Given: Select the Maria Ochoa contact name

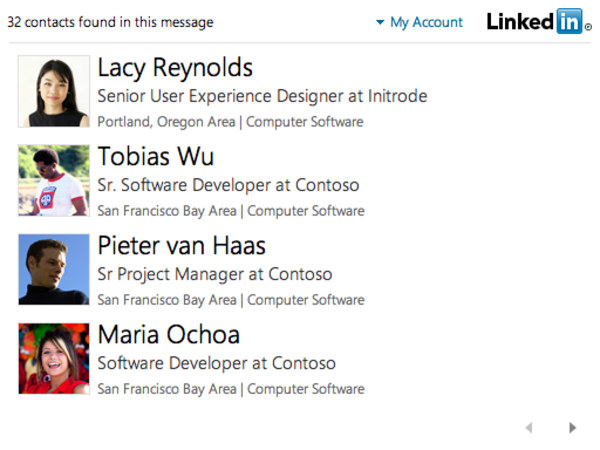Looking at the screenshot, I should [x=169, y=335].
